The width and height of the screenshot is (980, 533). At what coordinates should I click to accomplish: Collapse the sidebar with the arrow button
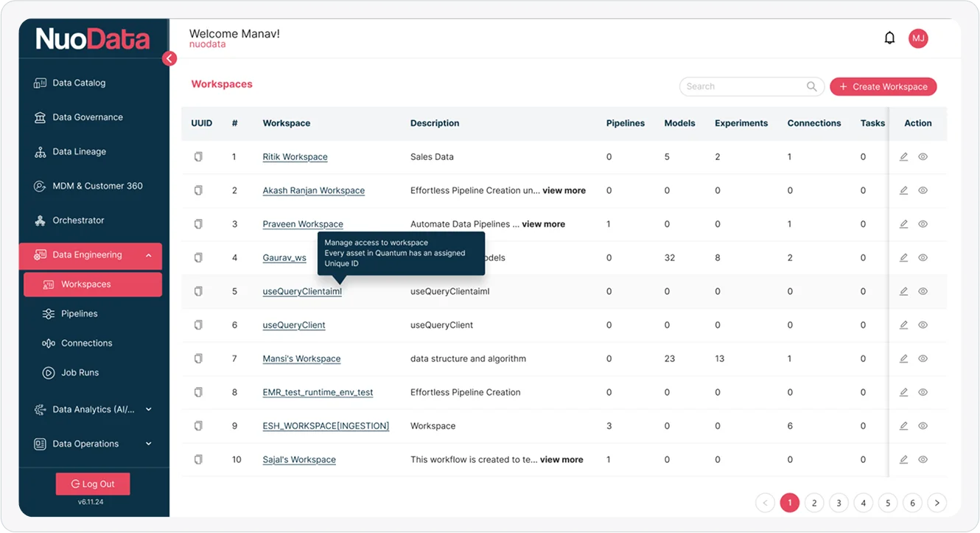click(169, 58)
